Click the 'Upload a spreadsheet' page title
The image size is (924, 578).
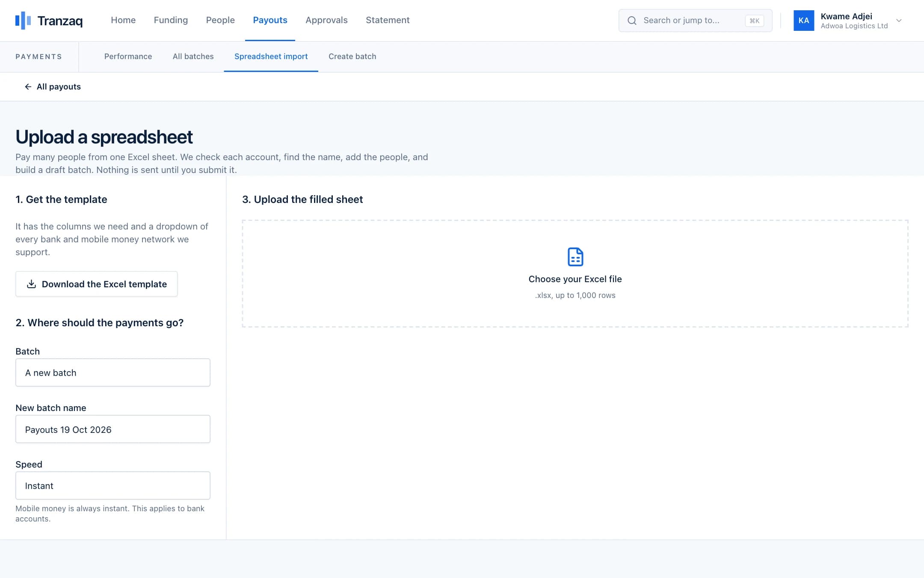[104, 137]
